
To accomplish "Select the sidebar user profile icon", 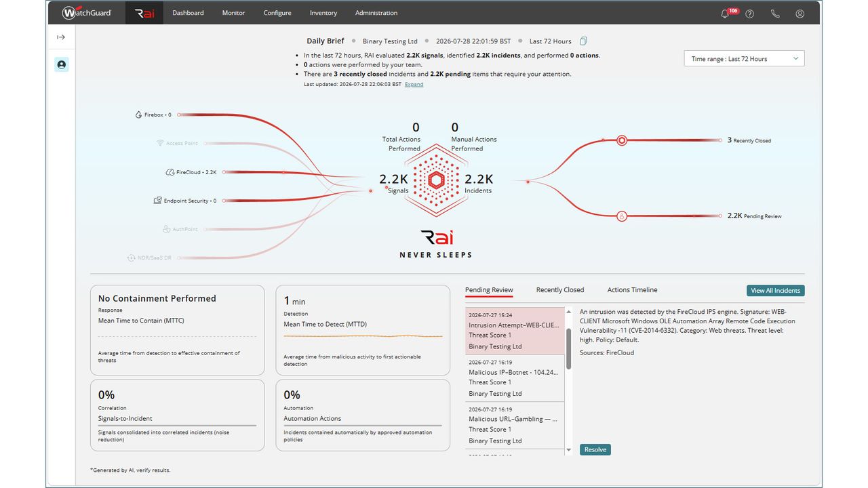I will pyautogui.click(x=62, y=65).
